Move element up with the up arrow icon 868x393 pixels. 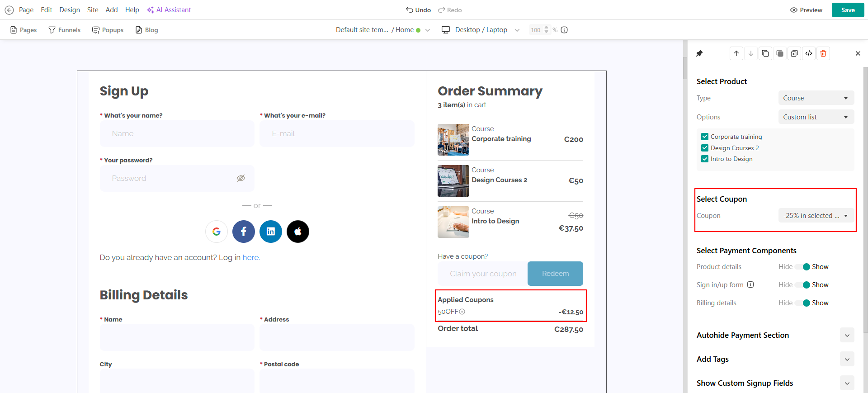pyautogui.click(x=736, y=53)
